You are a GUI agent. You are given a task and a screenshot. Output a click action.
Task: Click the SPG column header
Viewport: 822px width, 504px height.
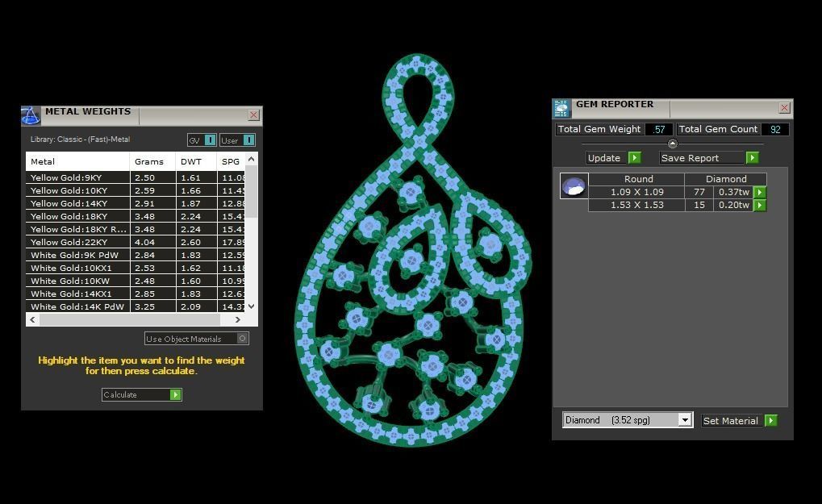point(232,162)
